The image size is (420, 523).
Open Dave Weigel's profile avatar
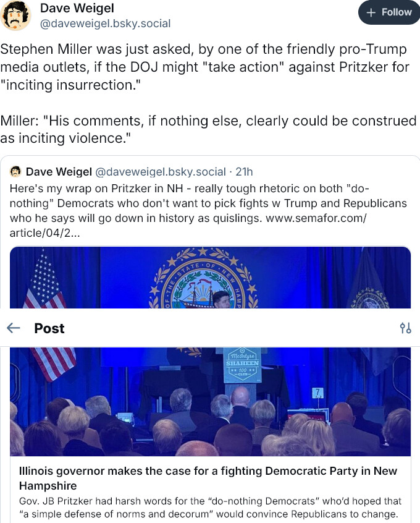pos(15,15)
